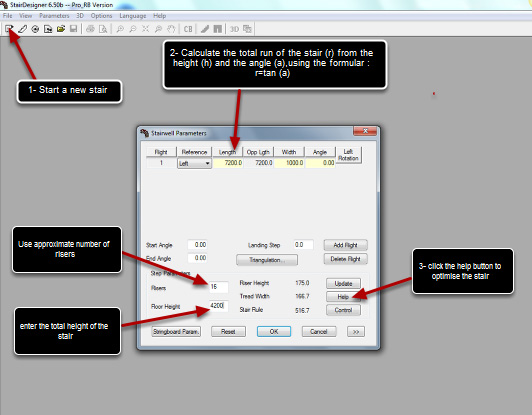Click the Floor Height input field

click(x=219, y=306)
